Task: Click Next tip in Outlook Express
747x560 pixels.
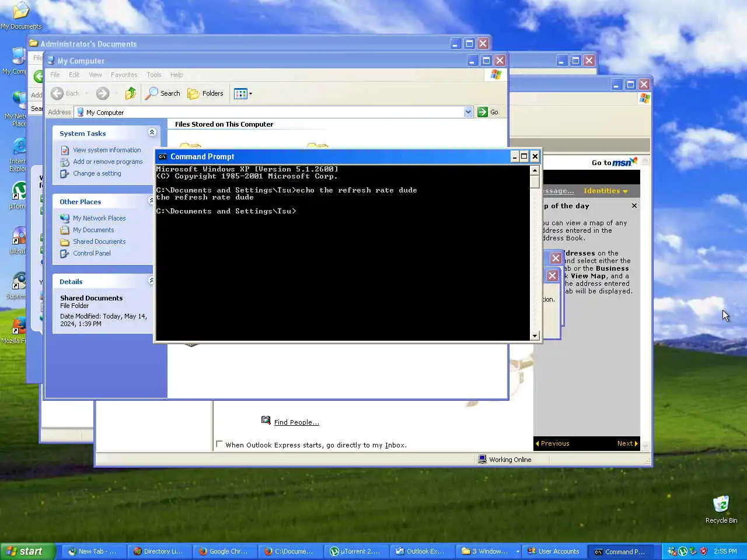Action: (x=627, y=443)
